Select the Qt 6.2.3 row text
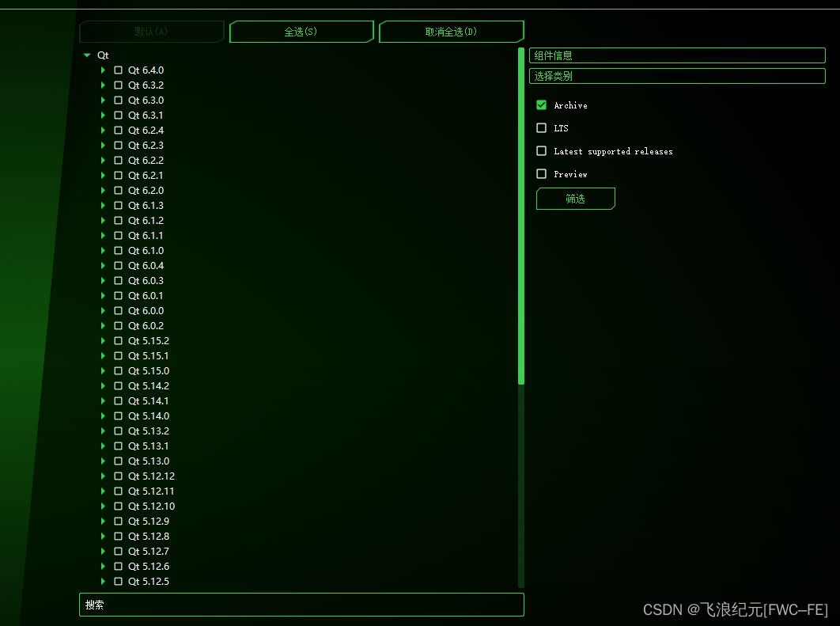This screenshot has width=840, height=626. pos(146,146)
